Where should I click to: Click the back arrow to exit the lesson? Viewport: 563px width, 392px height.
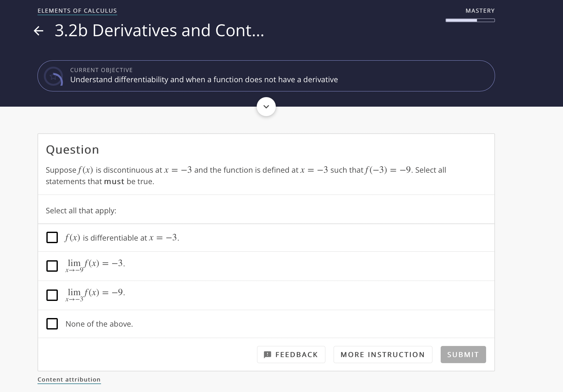point(38,31)
